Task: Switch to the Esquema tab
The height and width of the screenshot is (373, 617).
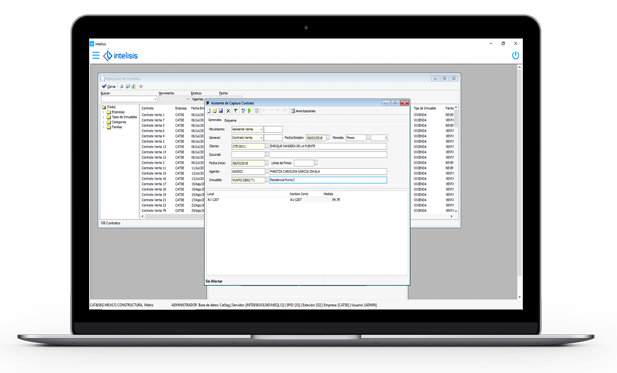Action: click(230, 120)
